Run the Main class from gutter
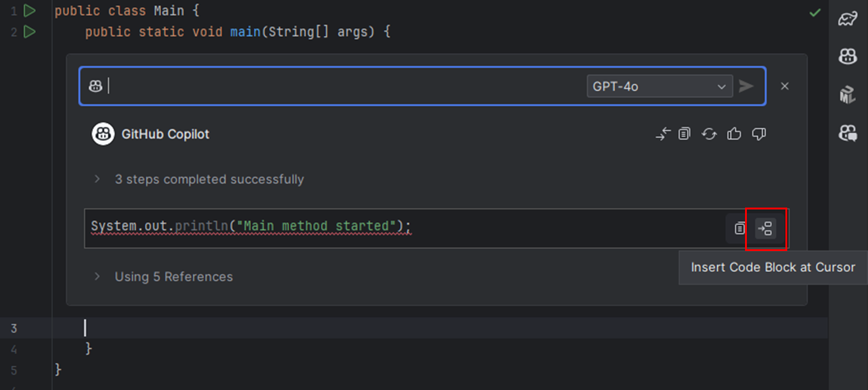Screen dimensions: 868x390 [29, 11]
